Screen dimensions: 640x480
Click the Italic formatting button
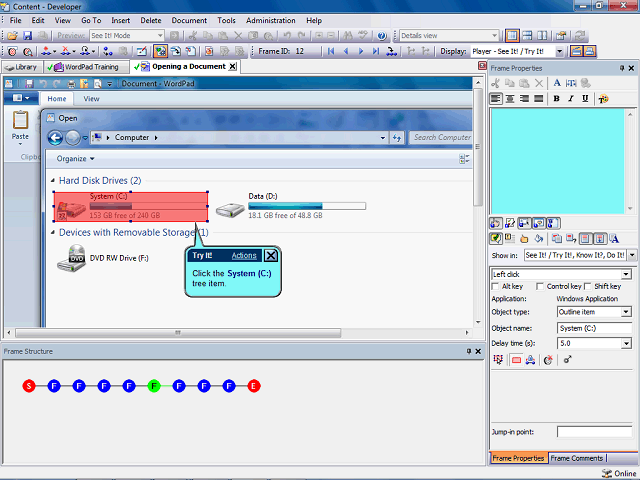571,98
